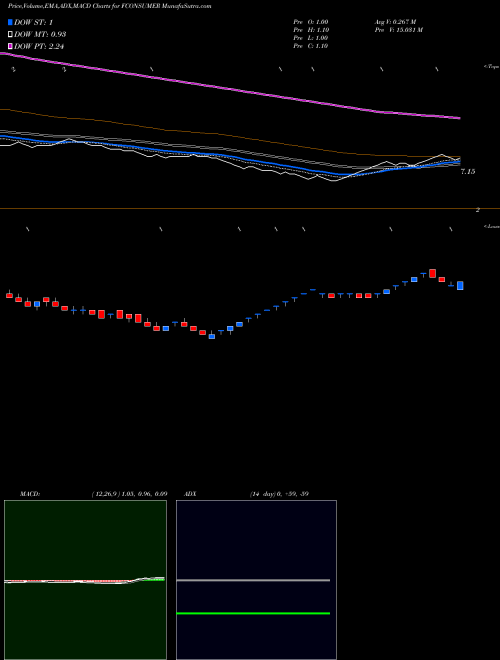This screenshot has width=500, height=660.
Task: Click the 'Pre H: 1.10' value
Action: tap(311, 30)
